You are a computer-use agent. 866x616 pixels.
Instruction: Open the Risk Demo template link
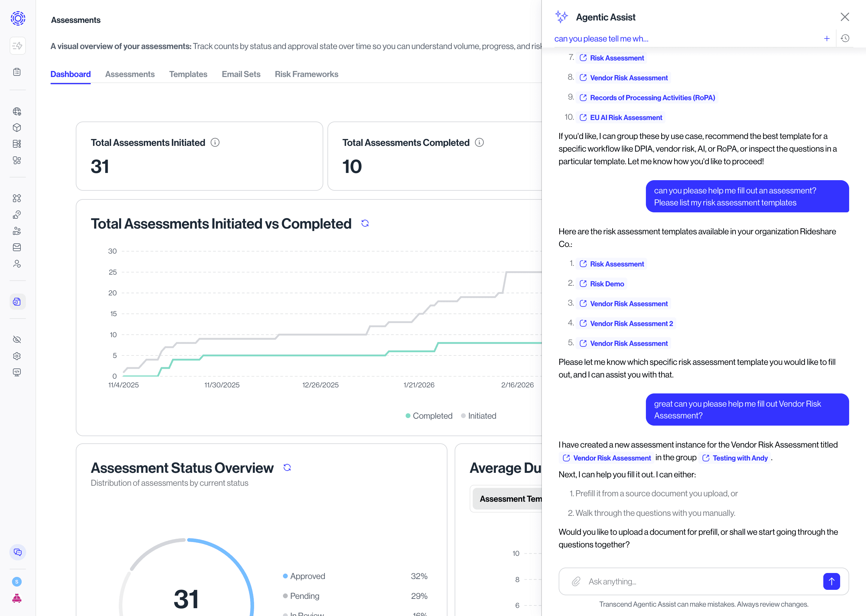pyautogui.click(x=601, y=284)
